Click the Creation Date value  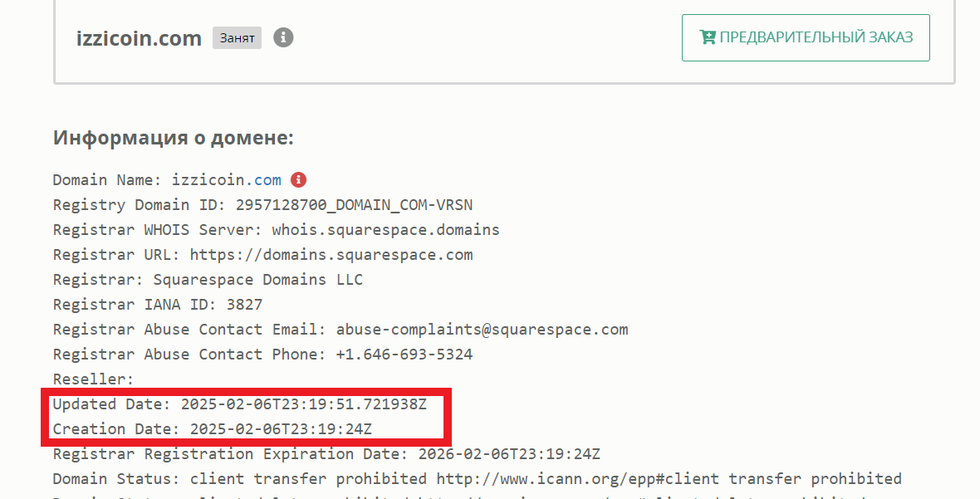tap(281, 429)
